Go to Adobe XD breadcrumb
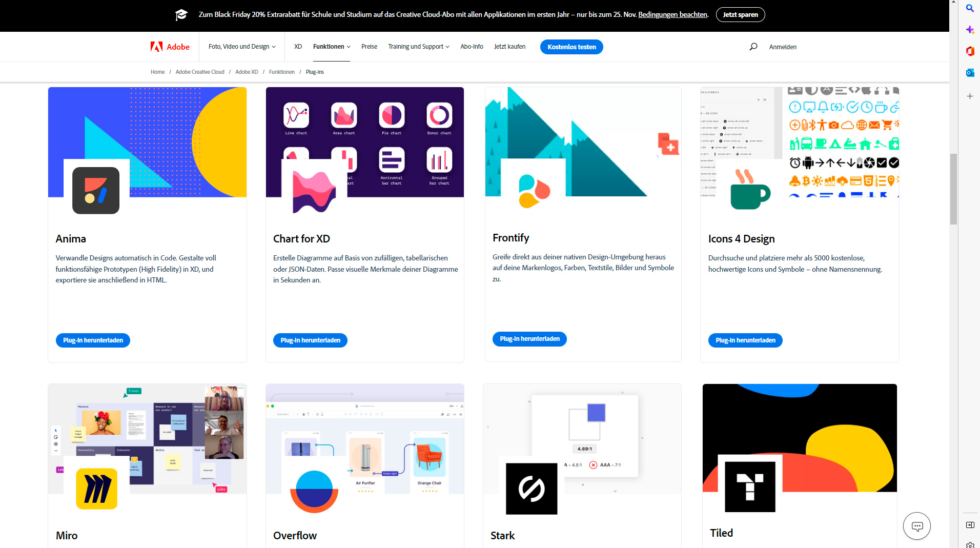The height and width of the screenshot is (548, 980). coord(247,72)
